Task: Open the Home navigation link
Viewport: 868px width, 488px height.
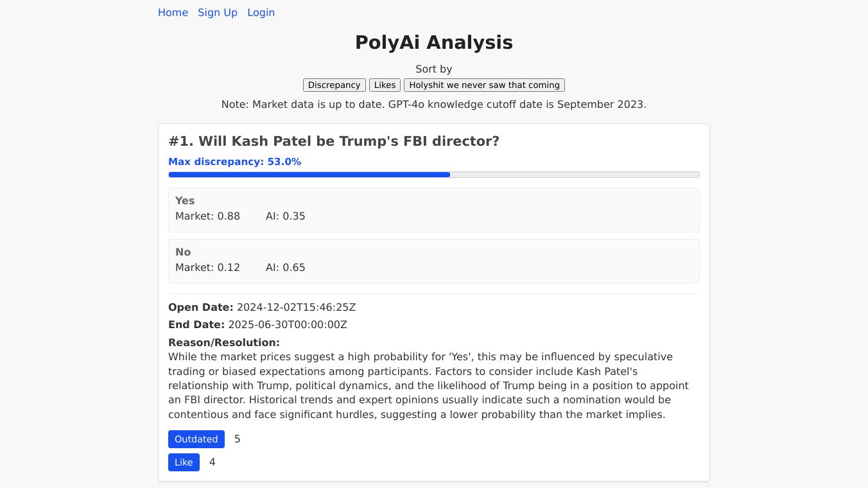Action: tap(173, 13)
